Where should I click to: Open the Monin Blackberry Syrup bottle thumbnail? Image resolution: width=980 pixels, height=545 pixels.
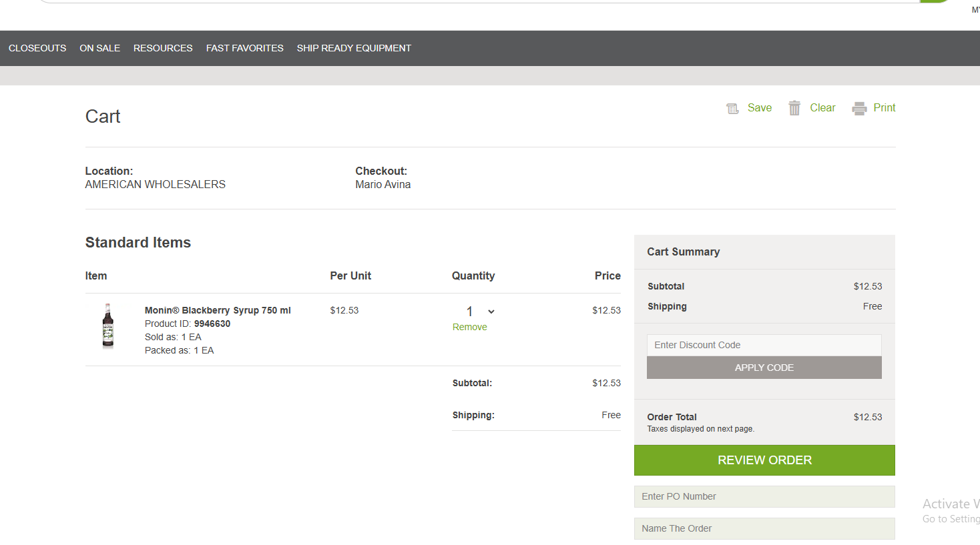(x=108, y=326)
